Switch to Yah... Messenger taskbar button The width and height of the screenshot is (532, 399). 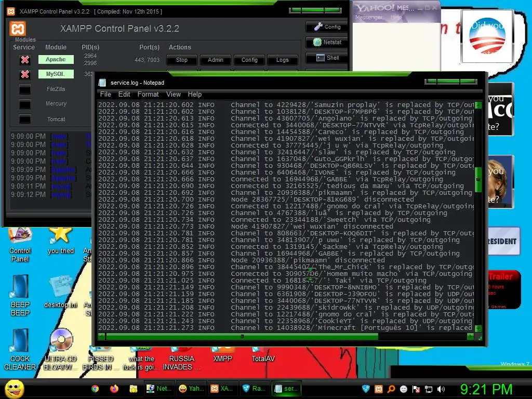(191, 389)
